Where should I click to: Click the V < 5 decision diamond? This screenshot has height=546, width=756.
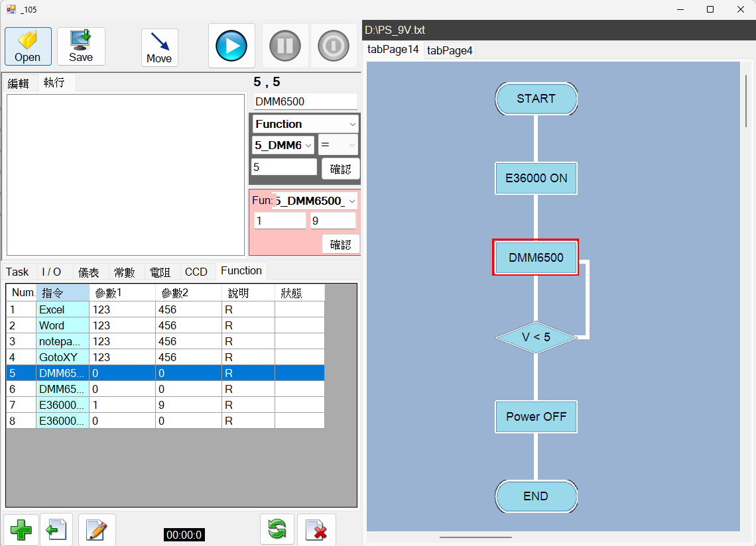[x=536, y=337]
